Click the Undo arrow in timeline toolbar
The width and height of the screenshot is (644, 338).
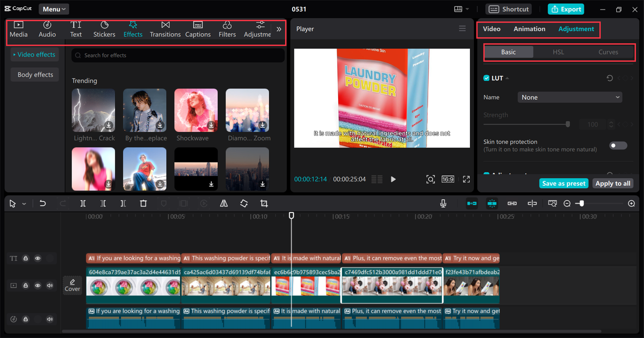coord(43,204)
